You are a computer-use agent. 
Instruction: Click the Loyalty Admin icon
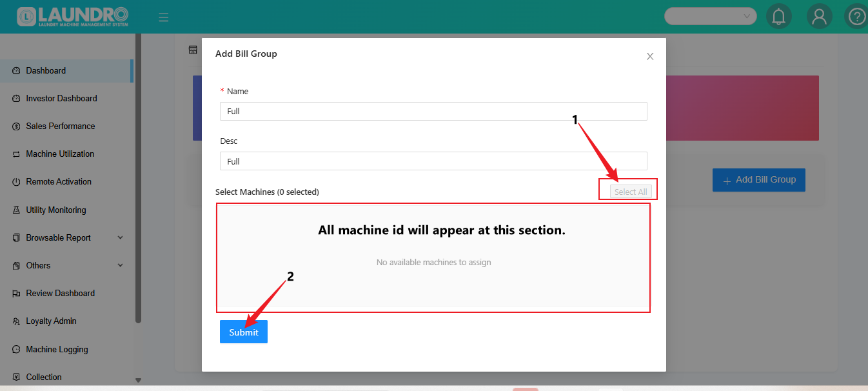(x=17, y=321)
